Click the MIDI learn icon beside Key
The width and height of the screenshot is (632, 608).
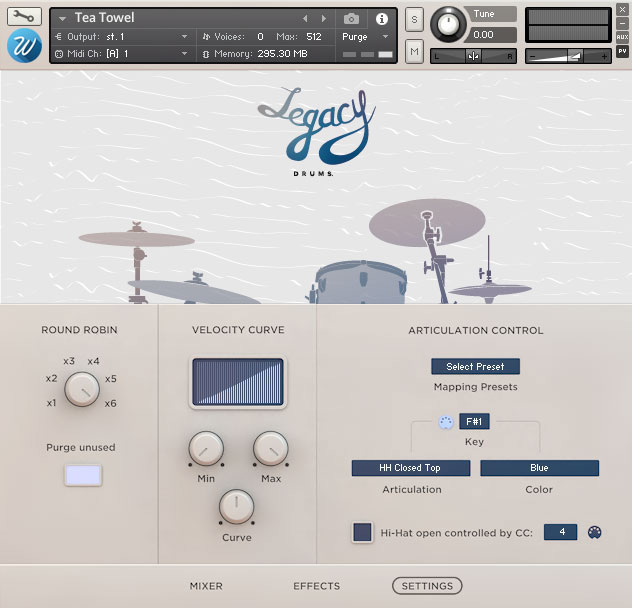(446, 422)
